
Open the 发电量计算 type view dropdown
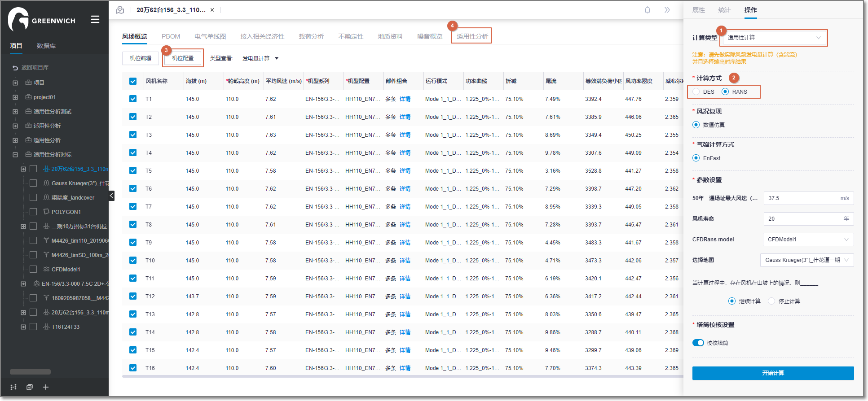coord(260,58)
